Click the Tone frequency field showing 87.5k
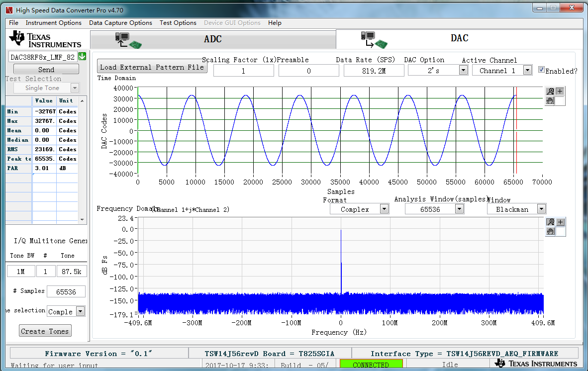The image size is (588, 371). [72, 272]
